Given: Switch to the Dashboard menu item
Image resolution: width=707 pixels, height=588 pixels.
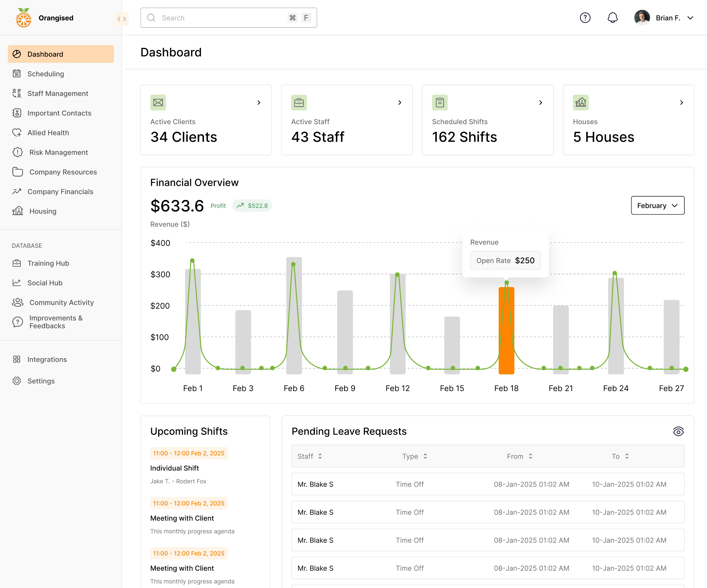Looking at the screenshot, I should [x=45, y=54].
